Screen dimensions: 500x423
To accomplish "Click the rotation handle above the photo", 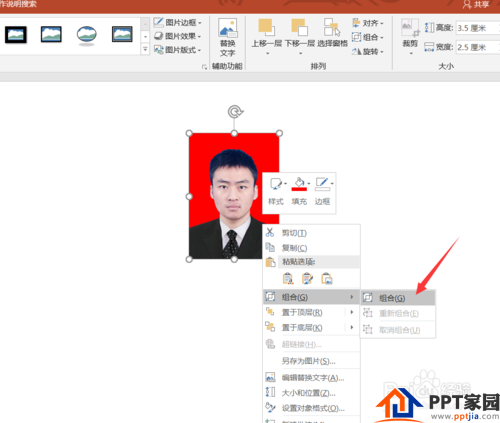I will [x=235, y=112].
